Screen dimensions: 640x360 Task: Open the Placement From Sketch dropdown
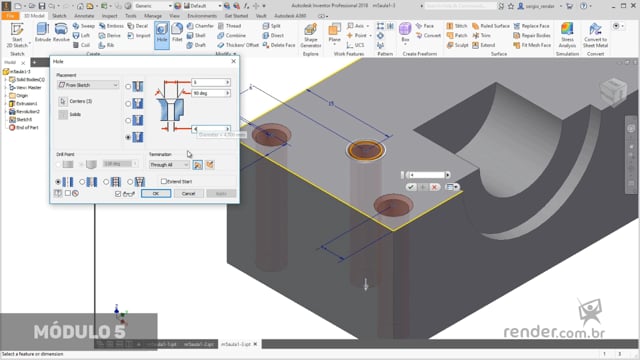(88, 85)
